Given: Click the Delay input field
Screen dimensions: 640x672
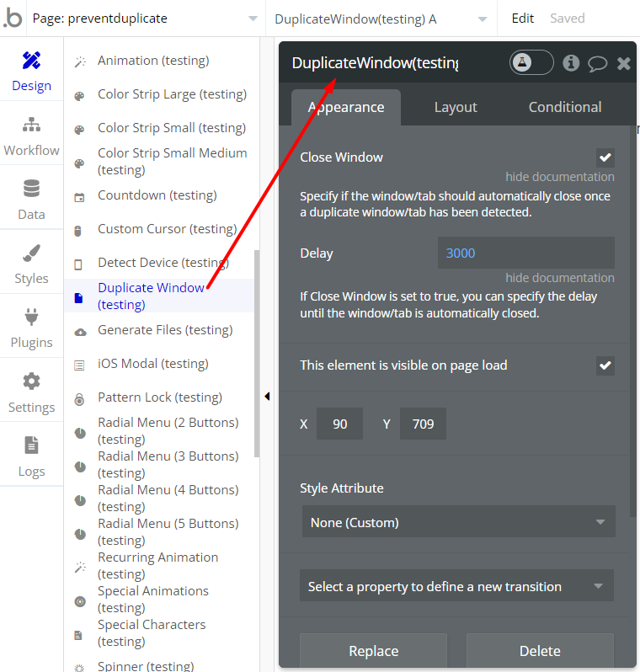Looking at the screenshot, I should click(525, 253).
